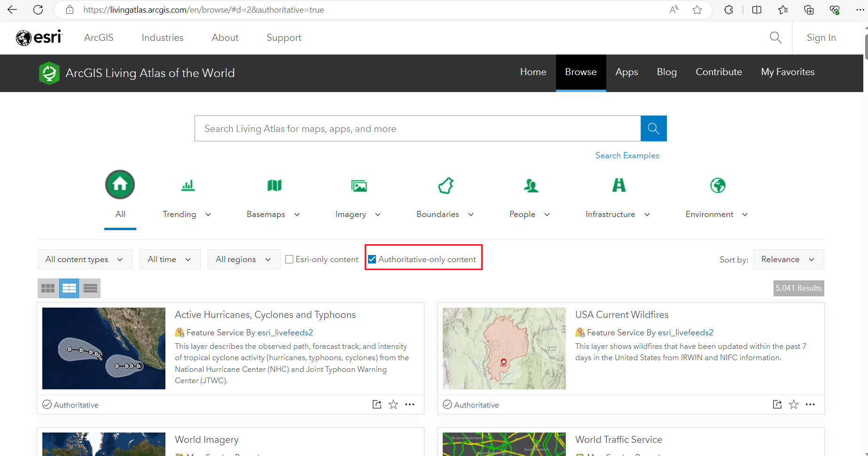Image resolution: width=868 pixels, height=456 pixels.
Task: Expand Environment category chevron
Action: [745, 215]
